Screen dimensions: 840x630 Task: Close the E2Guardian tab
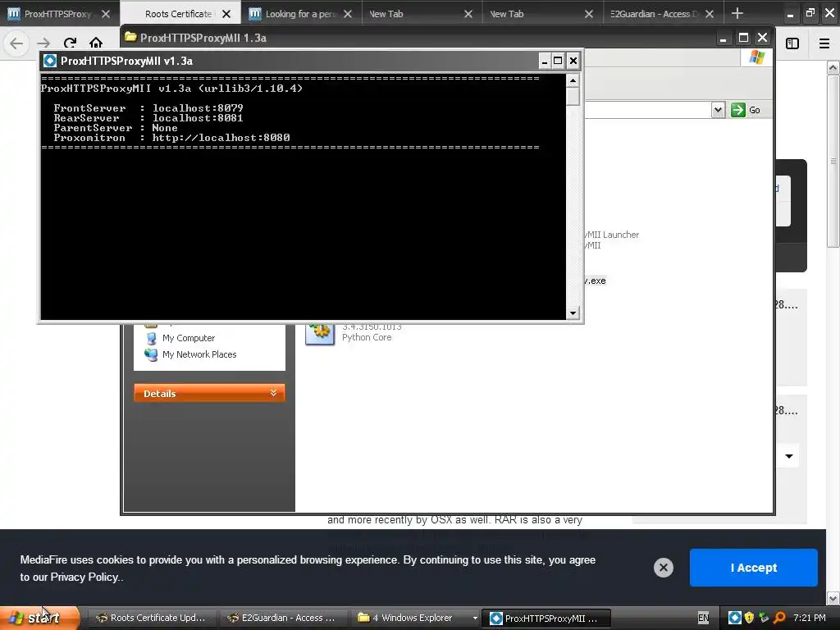(x=710, y=14)
